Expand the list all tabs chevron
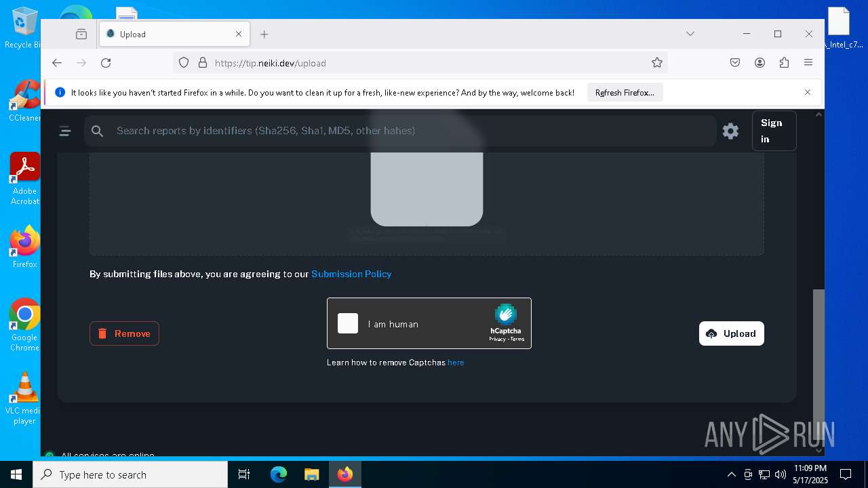 point(690,34)
